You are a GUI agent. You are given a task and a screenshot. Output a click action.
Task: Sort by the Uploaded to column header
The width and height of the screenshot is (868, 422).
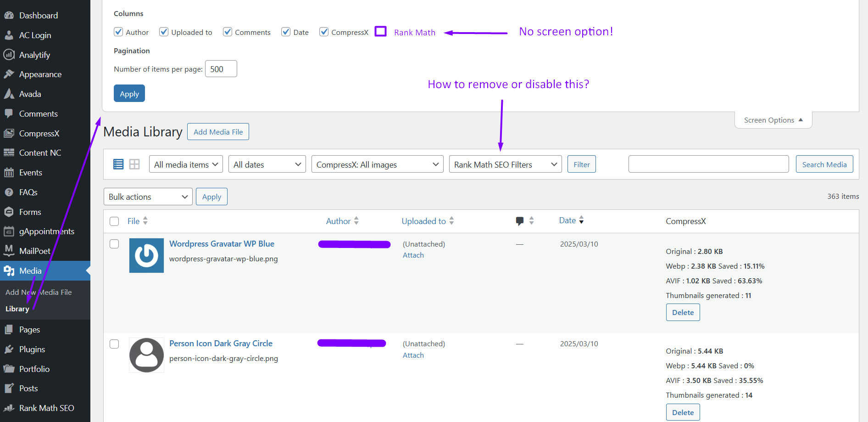(423, 221)
